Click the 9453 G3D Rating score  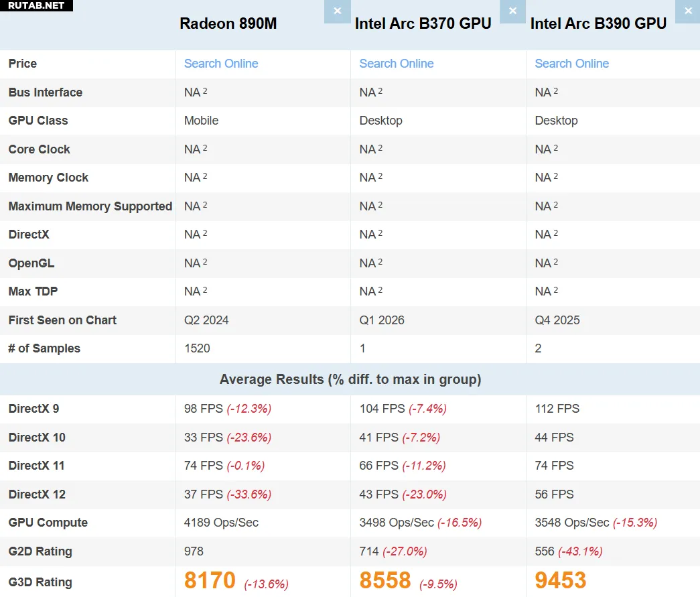click(x=561, y=580)
